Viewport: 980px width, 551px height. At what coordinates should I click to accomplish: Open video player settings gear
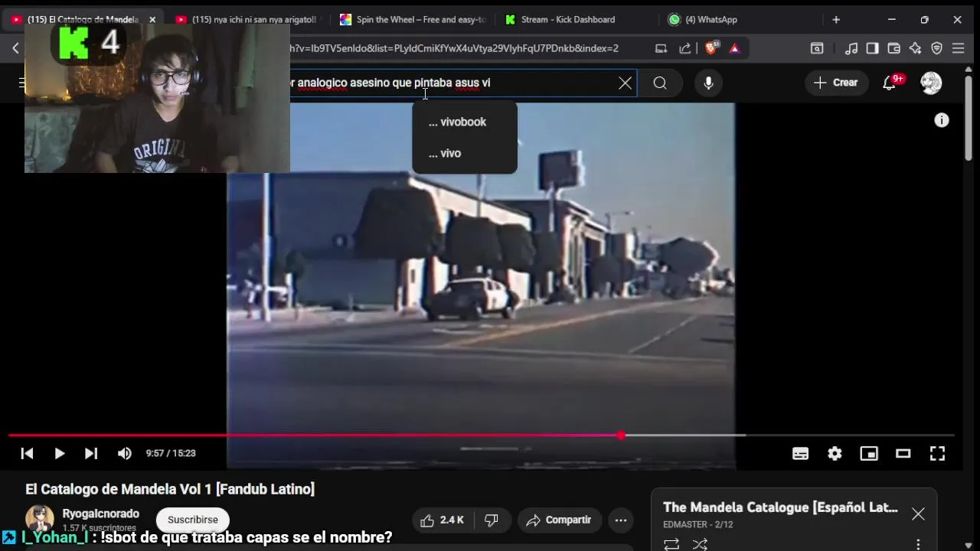point(835,453)
